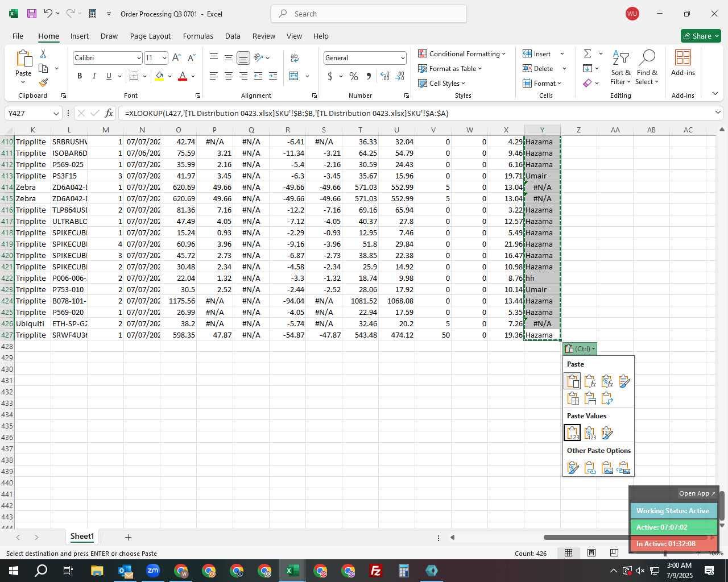Toggle Underline formatting
728x582 pixels.
[109, 76]
